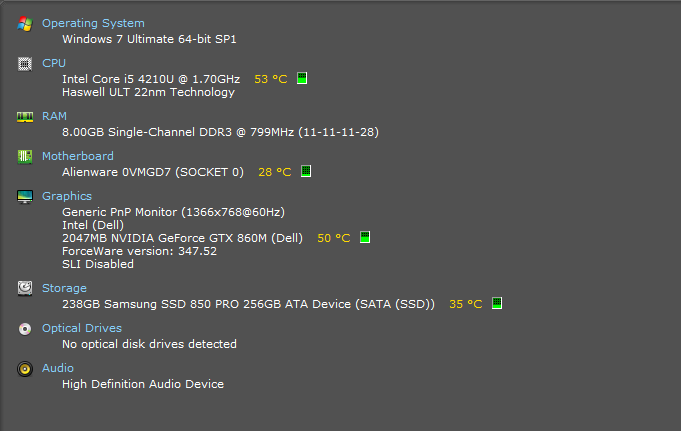Open the Storage section heading
The width and height of the screenshot is (681, 431).
click(64, 288)
